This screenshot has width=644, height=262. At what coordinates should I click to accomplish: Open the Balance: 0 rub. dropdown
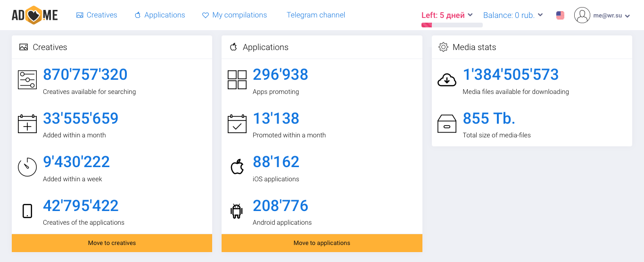[513, 15]
